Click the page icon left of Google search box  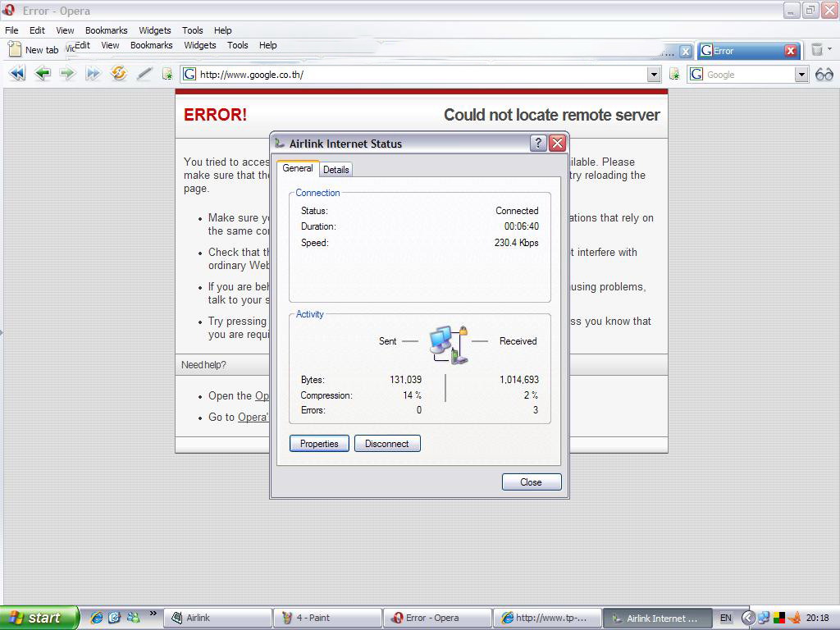pos(674,74)
